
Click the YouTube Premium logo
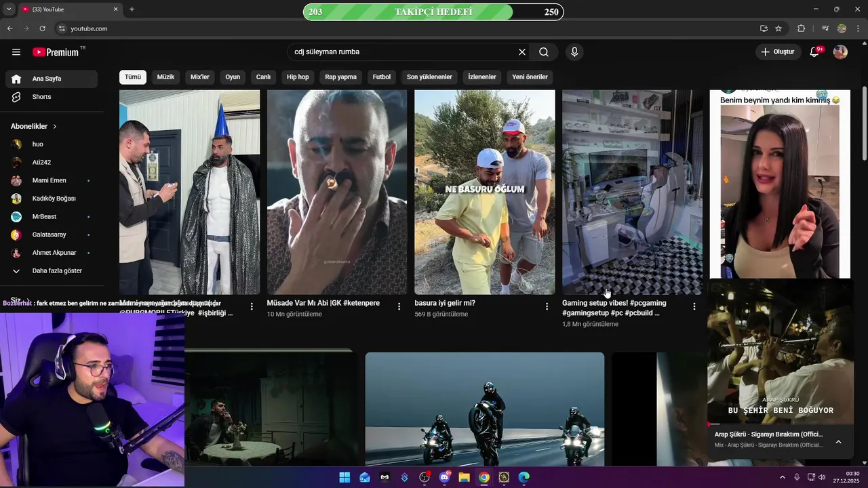coord(56,52)
